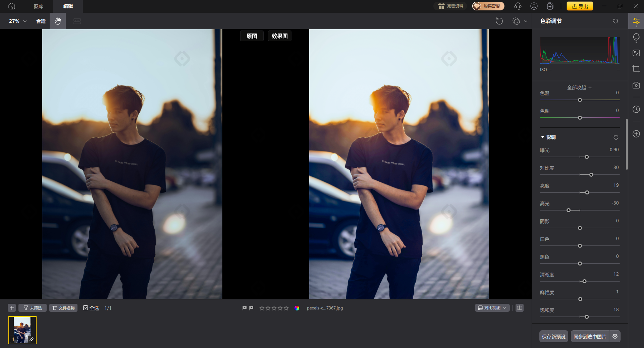644x348 pixels.
Task: Select the hand pan tool
Action: coord(58,21)
